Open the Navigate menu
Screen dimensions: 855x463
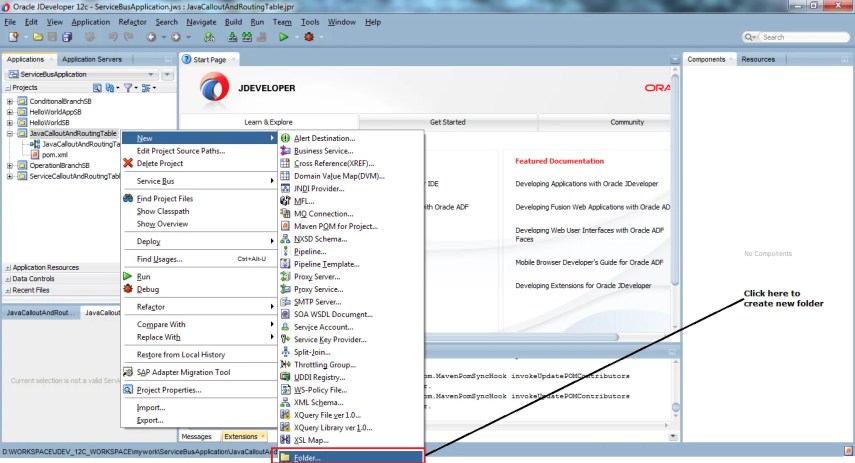pyautogui.click(x=201, y=22)
